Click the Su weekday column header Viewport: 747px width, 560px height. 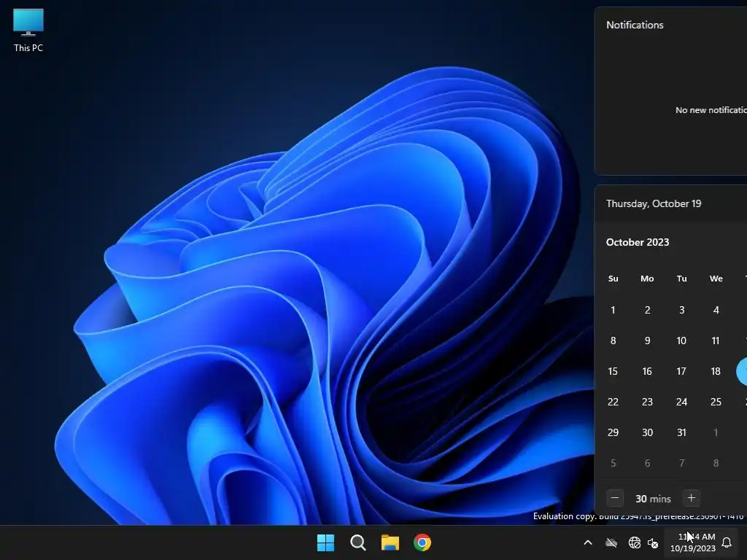pyautogui.click(x=613, y=279)
